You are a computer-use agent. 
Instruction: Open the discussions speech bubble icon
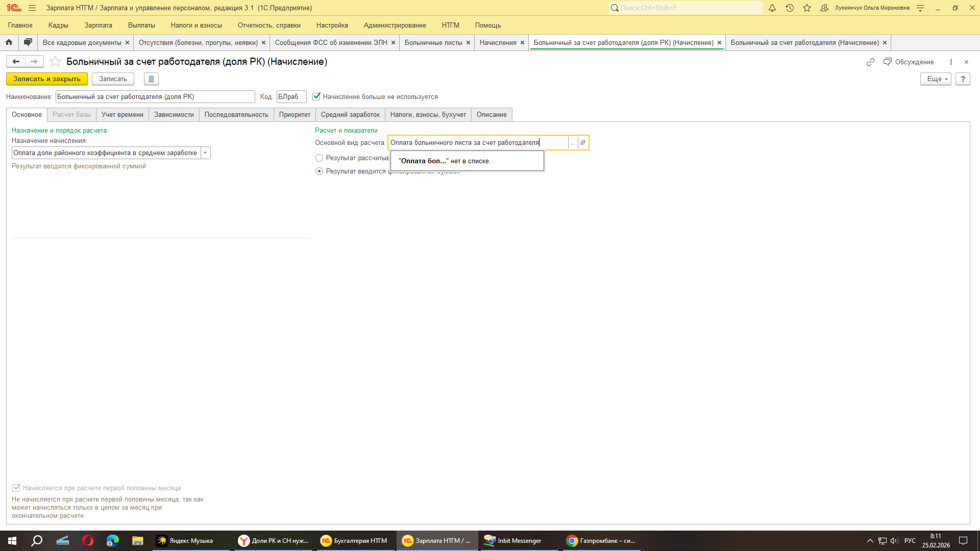(28, 42)
